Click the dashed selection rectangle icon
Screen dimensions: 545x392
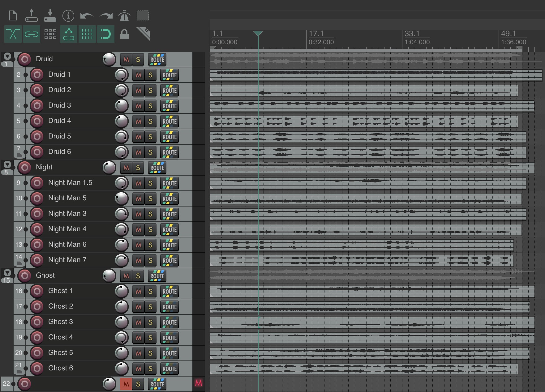(x=143, y=15)
